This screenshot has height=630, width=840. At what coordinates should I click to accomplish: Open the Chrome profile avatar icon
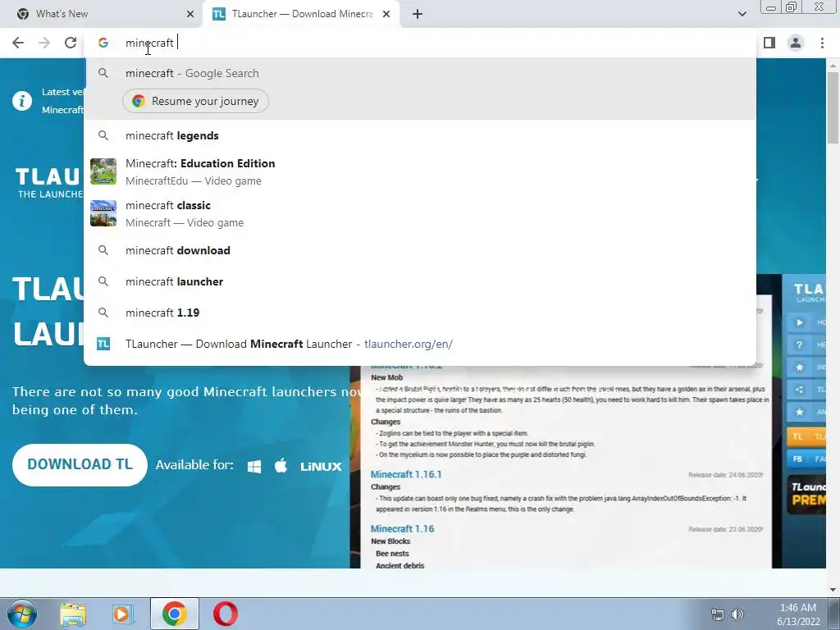tap(796, 43)
